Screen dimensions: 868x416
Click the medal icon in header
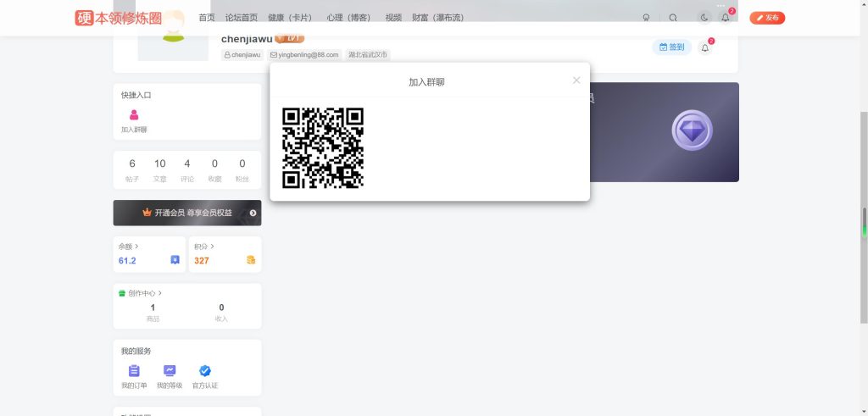pyautogui.click(x=646, y=18)
